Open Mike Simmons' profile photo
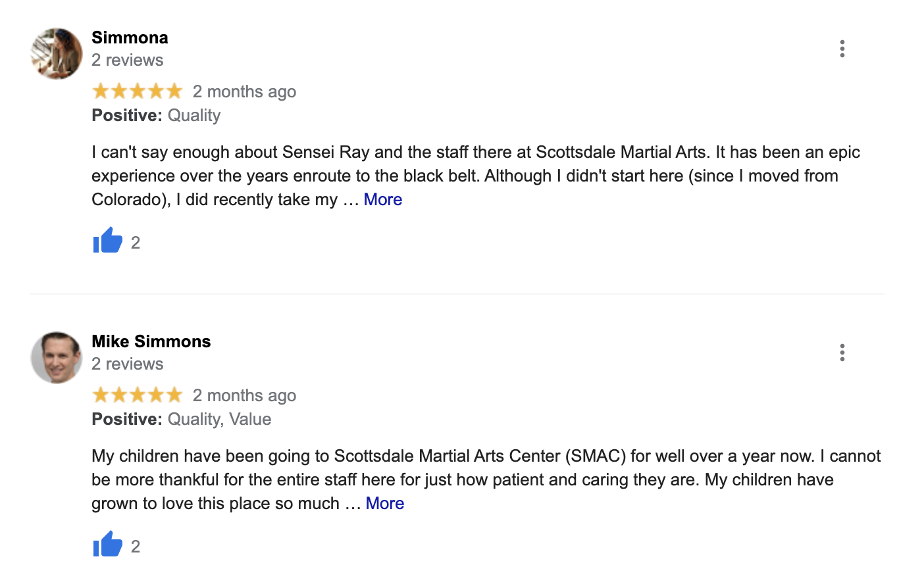Screen dimensions: 899x588 pyautogui.click(x=57, y=357)
